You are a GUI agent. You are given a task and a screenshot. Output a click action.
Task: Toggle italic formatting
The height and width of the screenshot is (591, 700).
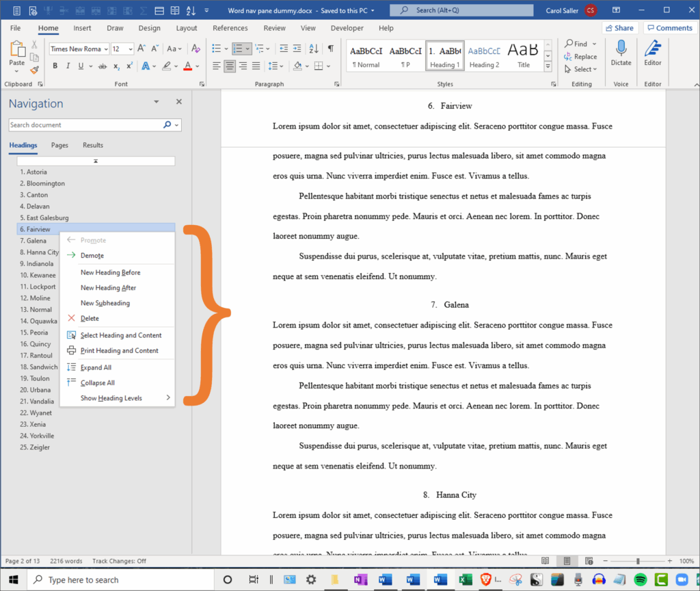point(68,66)
